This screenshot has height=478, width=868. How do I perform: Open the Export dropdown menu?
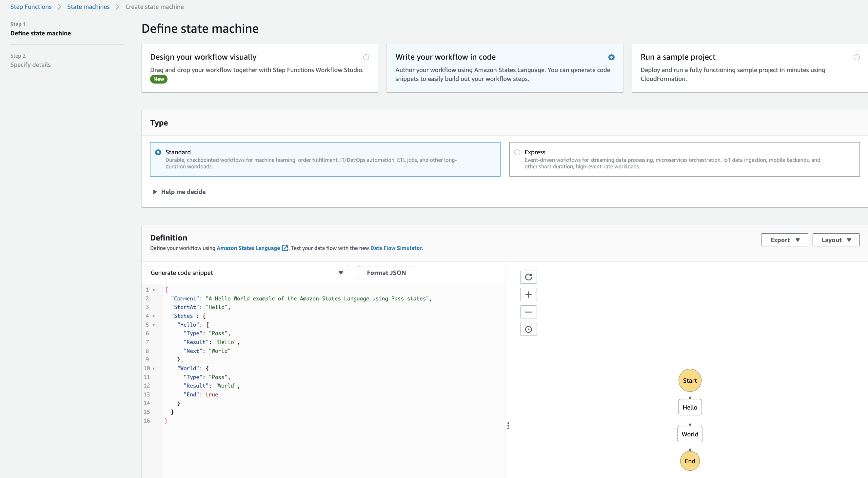click(784, 240)
